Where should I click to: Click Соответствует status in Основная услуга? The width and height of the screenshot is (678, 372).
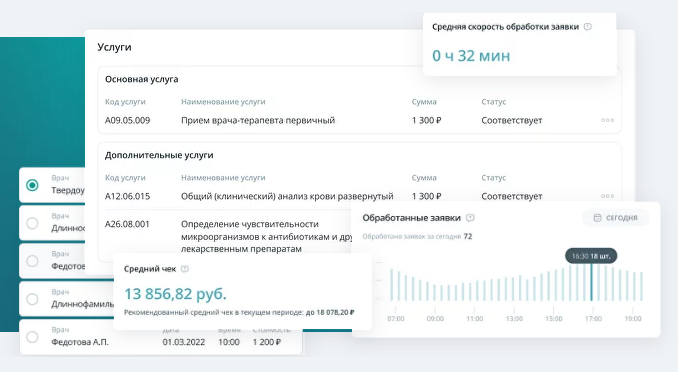512,120
